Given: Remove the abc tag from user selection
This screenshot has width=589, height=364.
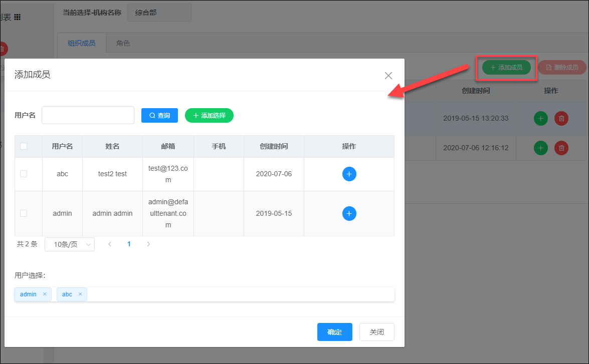Looking at the screenshot, I should coord(80,294).
